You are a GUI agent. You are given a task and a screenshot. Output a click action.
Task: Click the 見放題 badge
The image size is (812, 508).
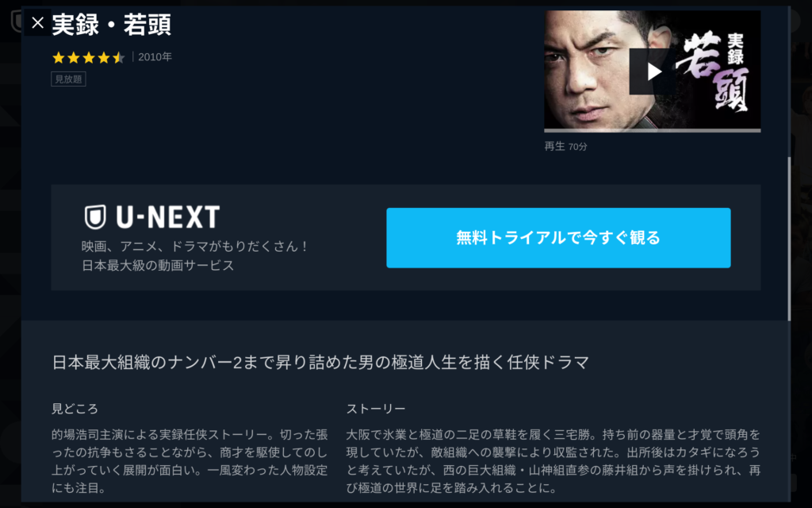pos(68,79)
